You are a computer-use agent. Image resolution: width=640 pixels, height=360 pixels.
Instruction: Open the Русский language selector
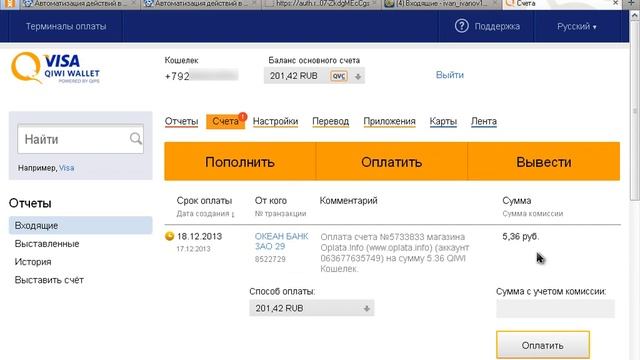coord(576,27)
